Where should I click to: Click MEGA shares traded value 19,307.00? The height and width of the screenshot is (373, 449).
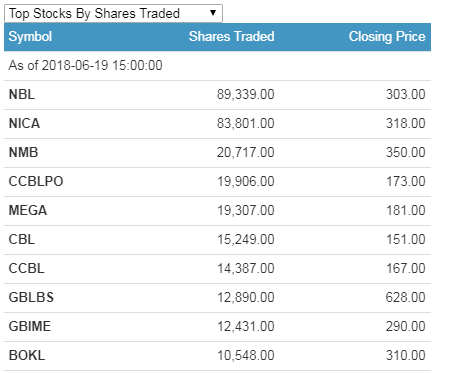pyautogui.click(x=246, y=210)
